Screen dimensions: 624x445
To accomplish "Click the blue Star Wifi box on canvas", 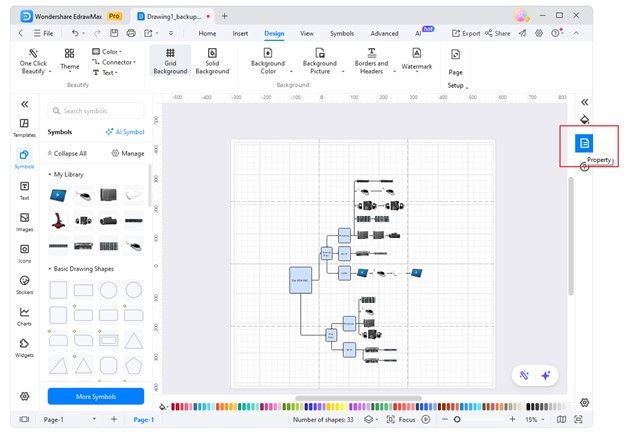I will 300,280.
